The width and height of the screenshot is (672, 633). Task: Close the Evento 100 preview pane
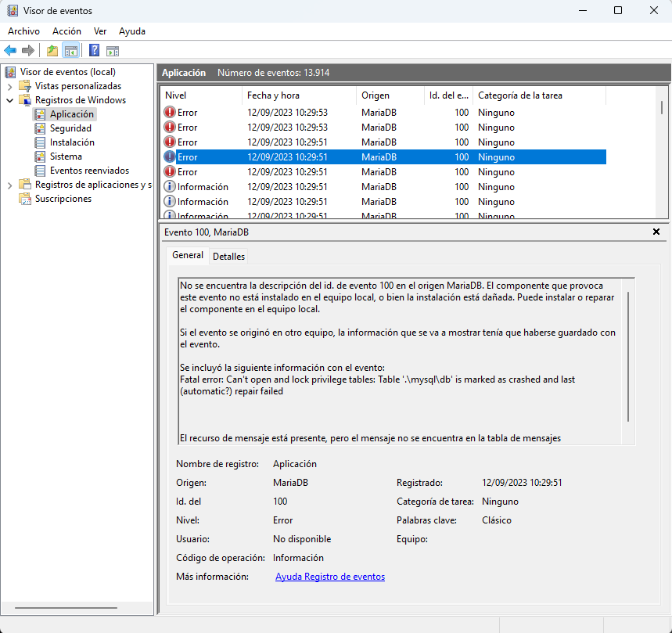[x=656, y=232]
